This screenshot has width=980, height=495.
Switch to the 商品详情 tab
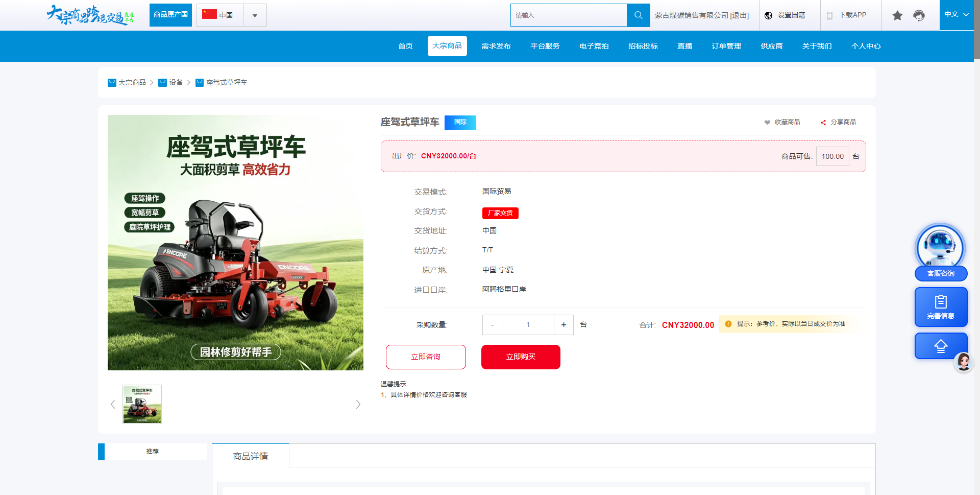click(251, 456)
